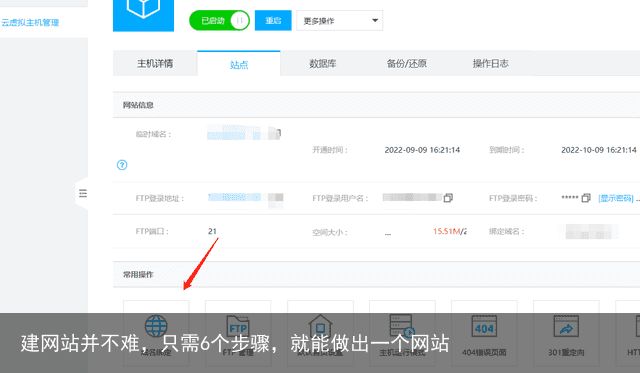This screenshot has width=640, height=373.
Task: Toggle the 已启动 running switch
Action: tap(220, 20)
